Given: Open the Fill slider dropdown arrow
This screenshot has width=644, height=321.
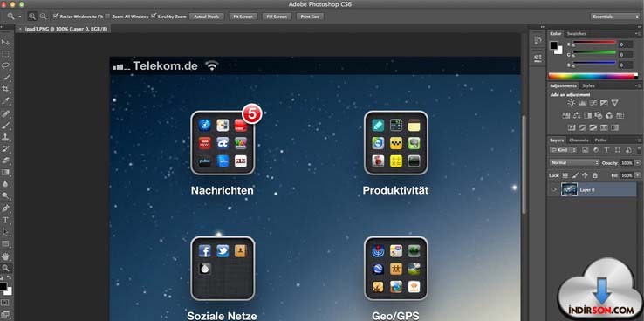Looking at the screenshot, I should [637, 175].
